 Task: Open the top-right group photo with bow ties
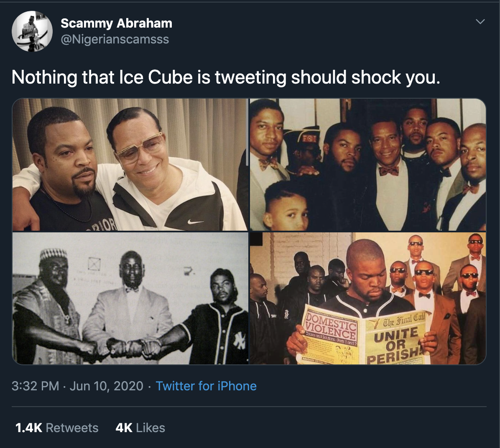click(368, 164)
